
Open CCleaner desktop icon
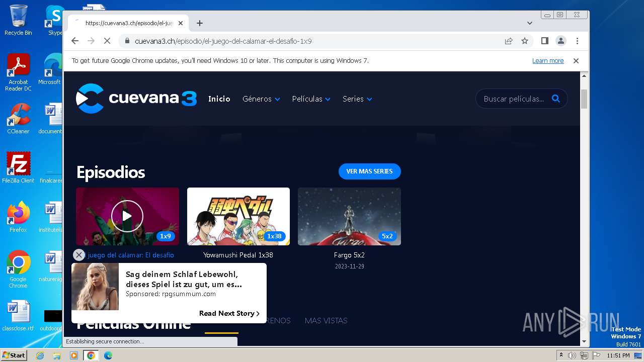coord(18,119)
